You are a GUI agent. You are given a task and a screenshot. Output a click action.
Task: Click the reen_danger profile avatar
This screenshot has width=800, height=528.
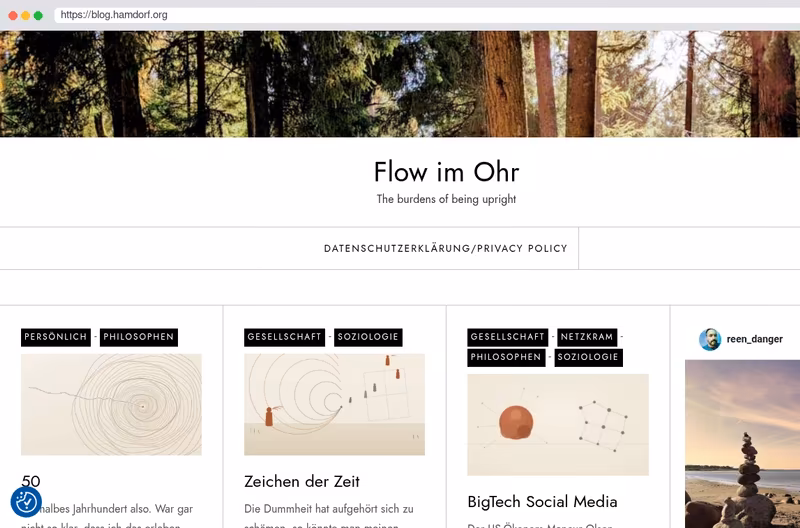pos(710,339)
